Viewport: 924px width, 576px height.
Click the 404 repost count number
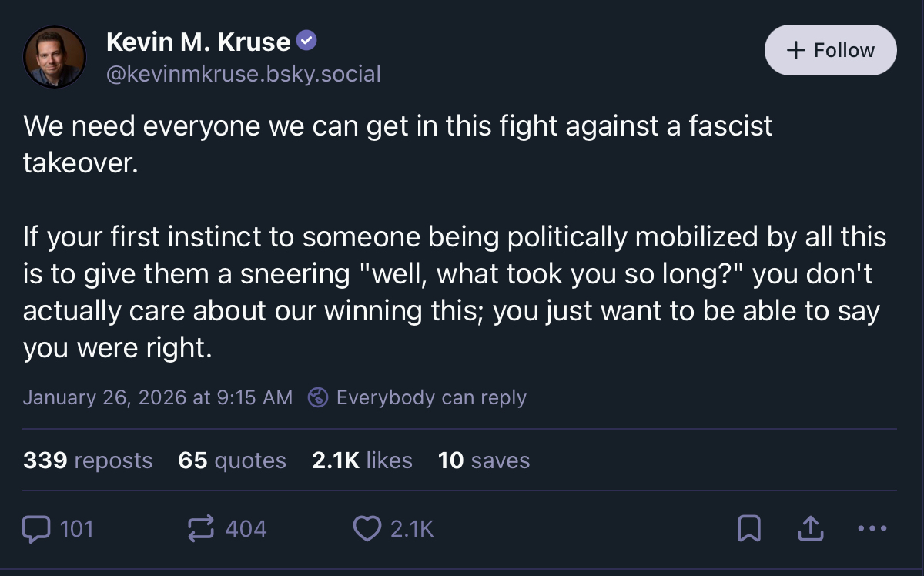[246, 529]
